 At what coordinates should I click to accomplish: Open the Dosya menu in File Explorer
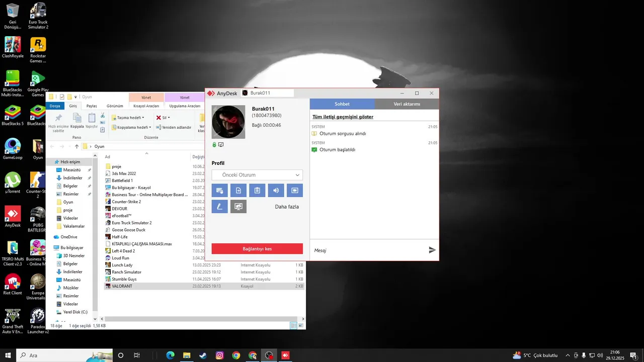[x=55, y=106]
